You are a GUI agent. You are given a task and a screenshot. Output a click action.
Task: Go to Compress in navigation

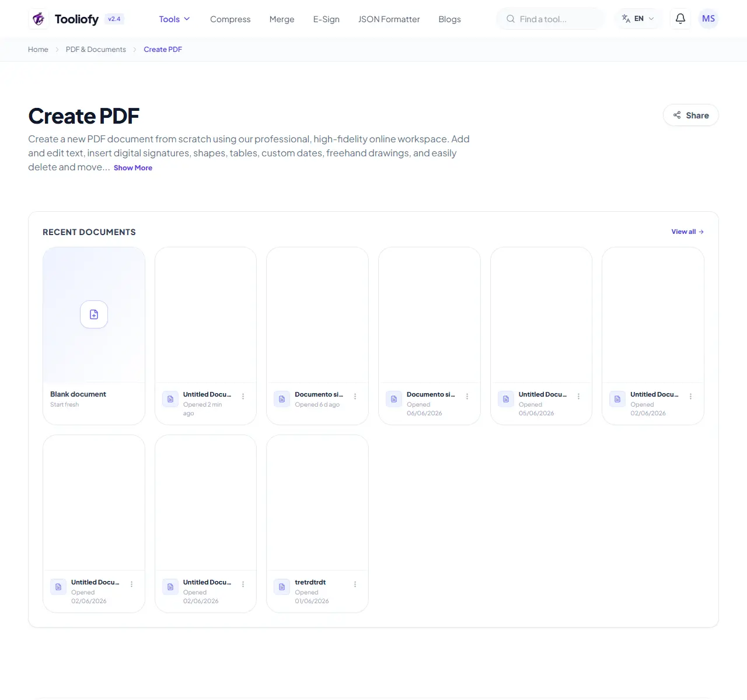[x=230, y=19]
